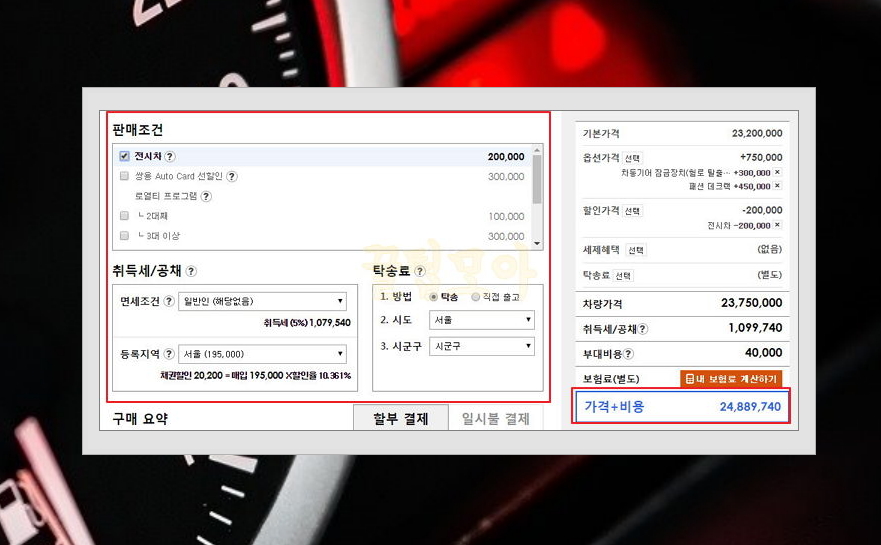Click the down arrow of 판매조건 list scrollbar
881x545 pixels.
click(x=537, y=243)
